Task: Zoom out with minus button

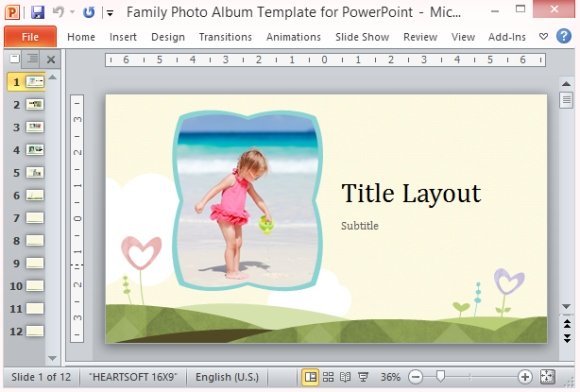Action: tap(415, 377)
